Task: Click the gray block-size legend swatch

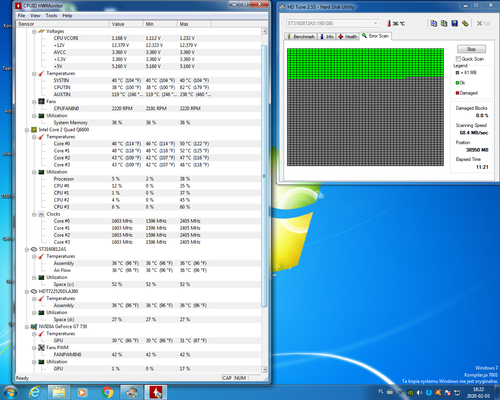Action: [457, 73]
